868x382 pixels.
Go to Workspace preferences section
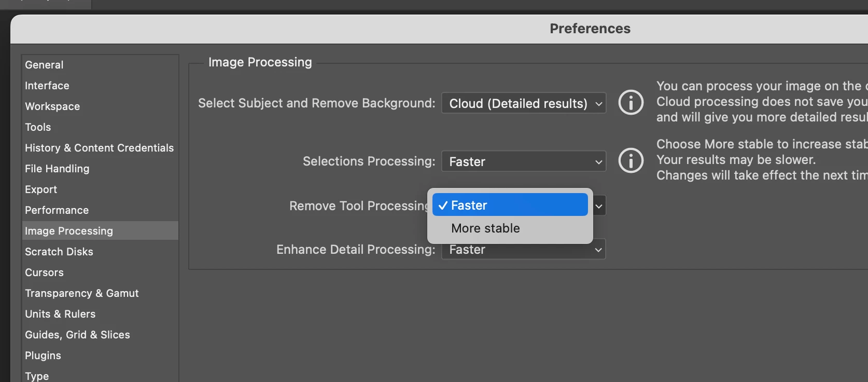pos(52,106)
